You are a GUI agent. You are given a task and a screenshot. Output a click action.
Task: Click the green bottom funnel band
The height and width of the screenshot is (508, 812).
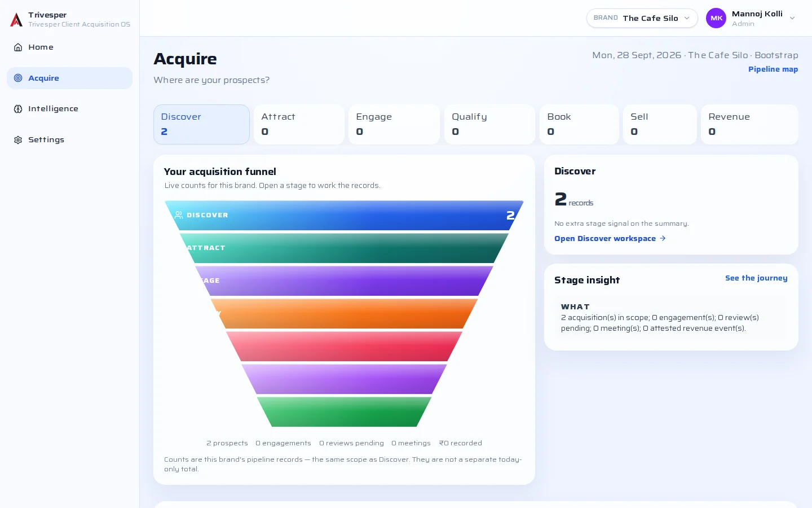344,411
